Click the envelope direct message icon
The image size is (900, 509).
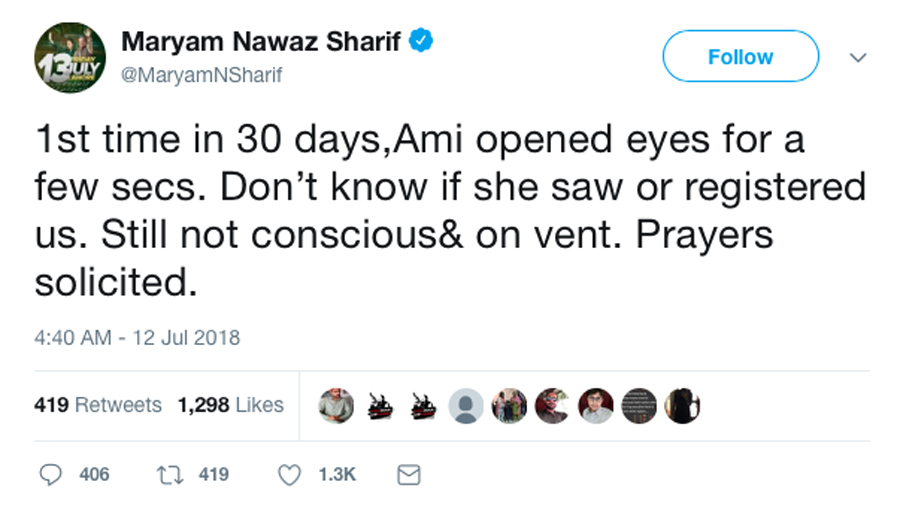coord(409,475)
